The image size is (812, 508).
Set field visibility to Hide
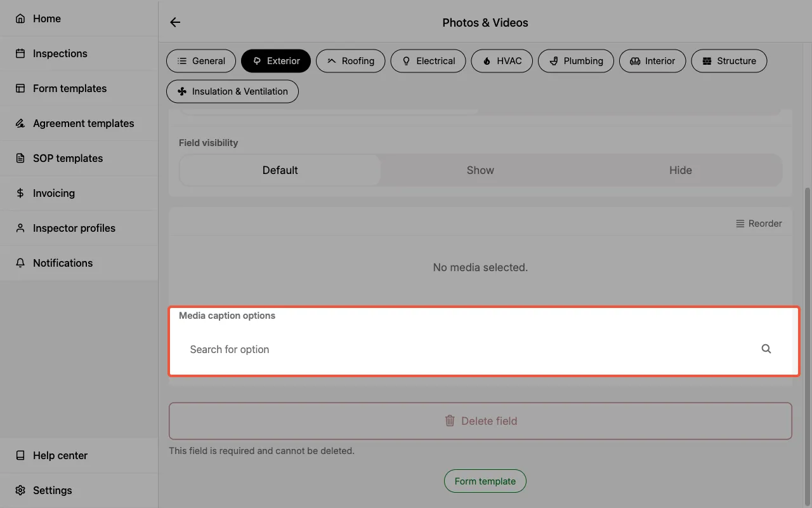tap(681, 170)
